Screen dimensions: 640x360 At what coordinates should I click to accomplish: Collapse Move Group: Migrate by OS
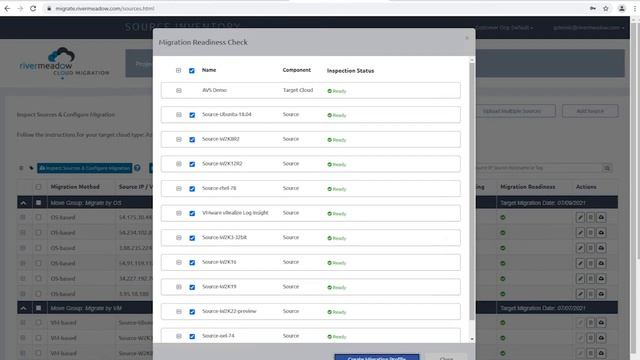(x=23, y=203)
